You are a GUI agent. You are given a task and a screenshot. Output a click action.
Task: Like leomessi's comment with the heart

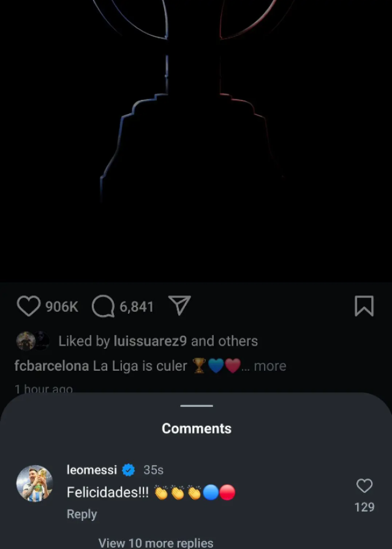(364, 486)
